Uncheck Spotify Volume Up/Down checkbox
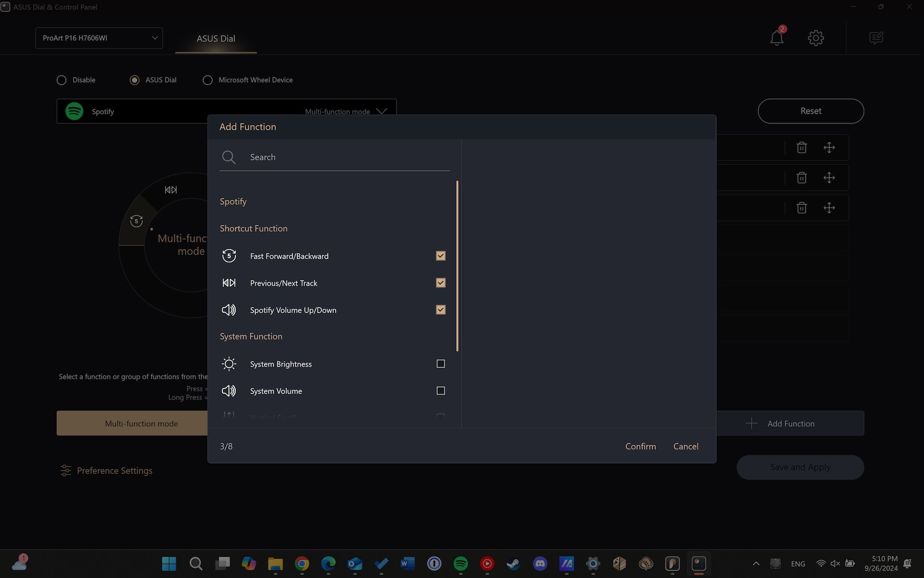 (x=441, y=310)
